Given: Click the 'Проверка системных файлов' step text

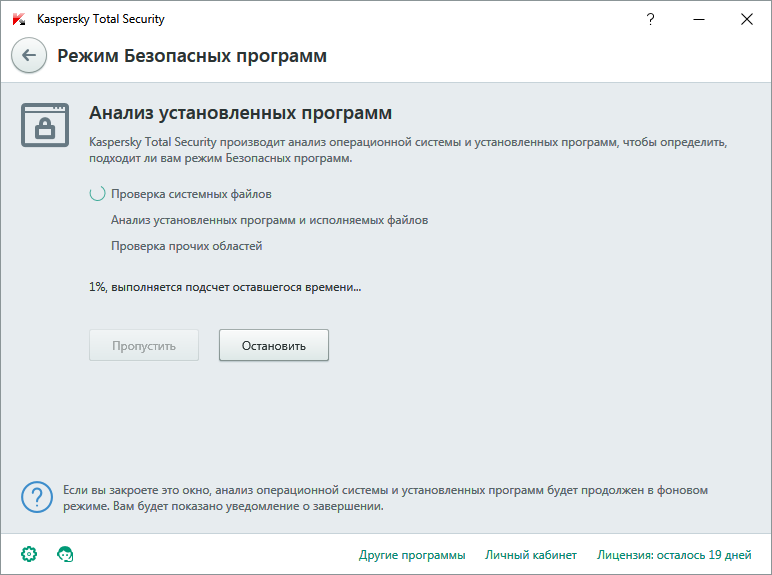Looking at the screenshot, I should point(191,194).
